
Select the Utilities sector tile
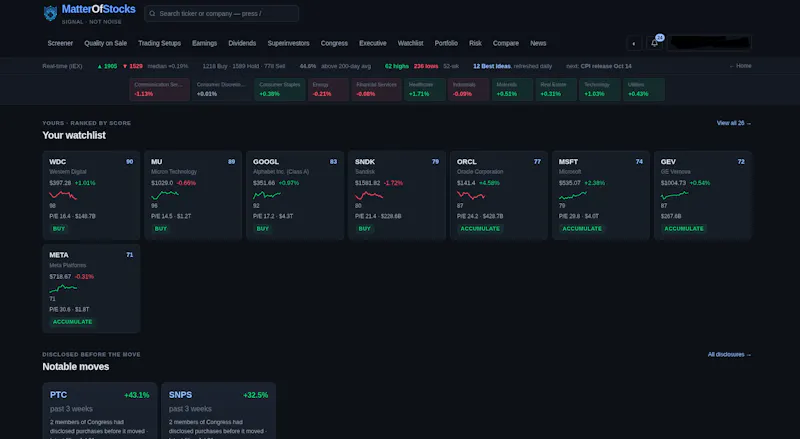(644, 89)
